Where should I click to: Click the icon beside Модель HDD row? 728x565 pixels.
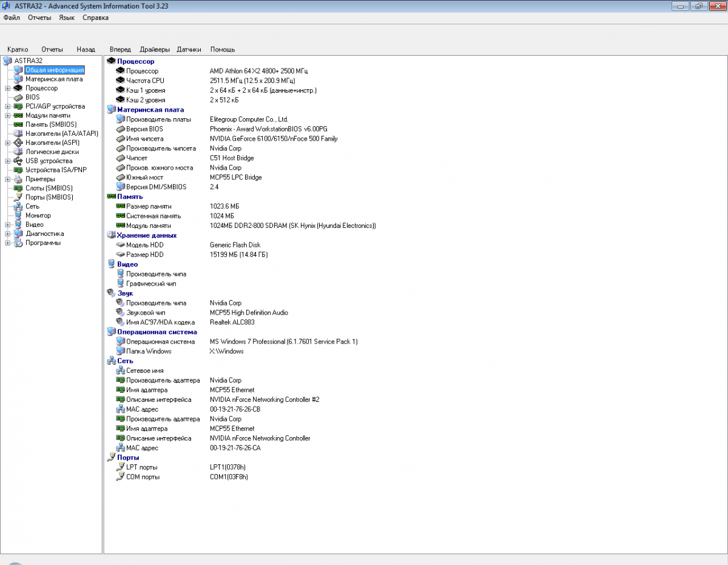[x=120, y=245]
